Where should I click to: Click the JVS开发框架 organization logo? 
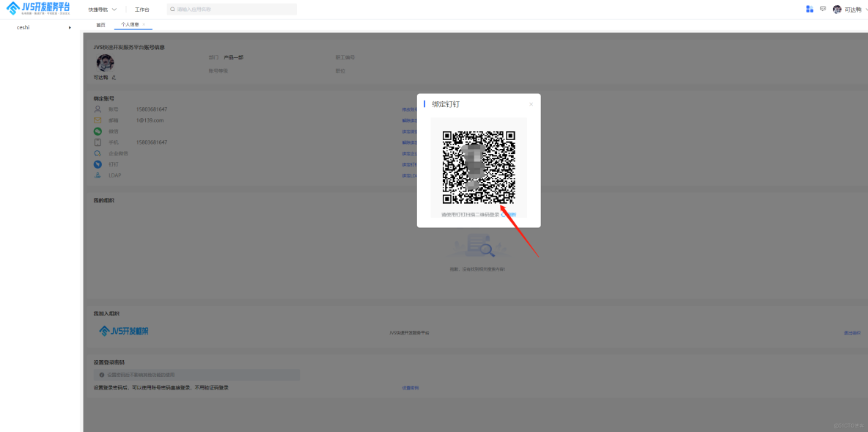click(x=124, y=332)
